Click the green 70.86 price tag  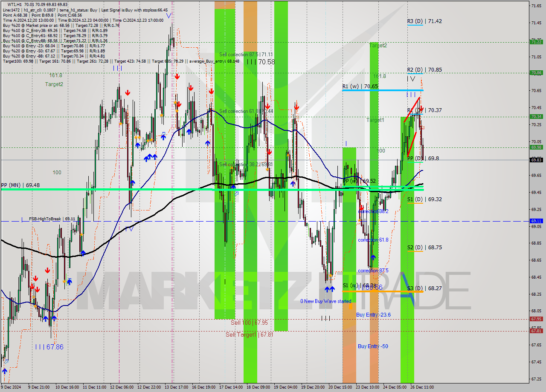pyautogui.click(x=536, y=73)
